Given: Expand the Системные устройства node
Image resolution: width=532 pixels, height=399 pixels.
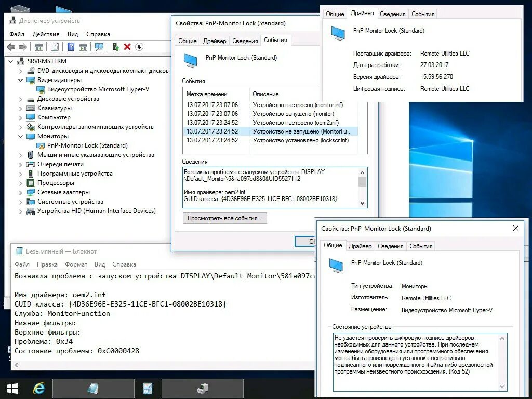Looking at the screenshot, I should pos(20,202).
